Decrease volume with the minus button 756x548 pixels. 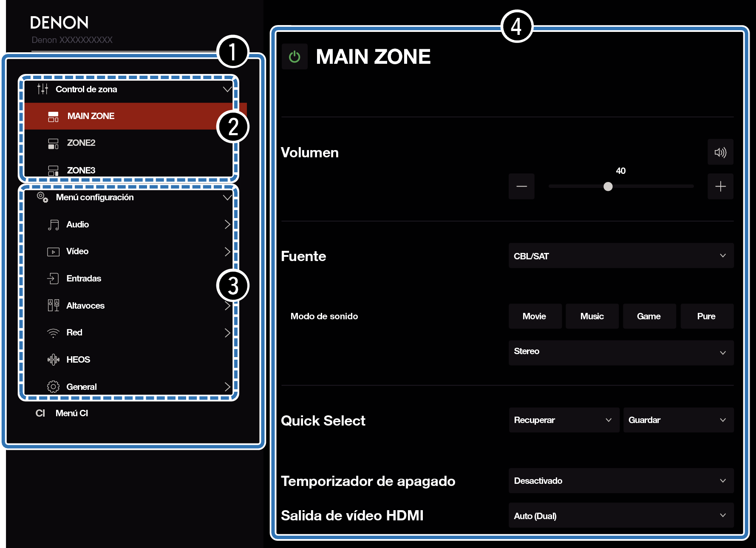point(521,186)
